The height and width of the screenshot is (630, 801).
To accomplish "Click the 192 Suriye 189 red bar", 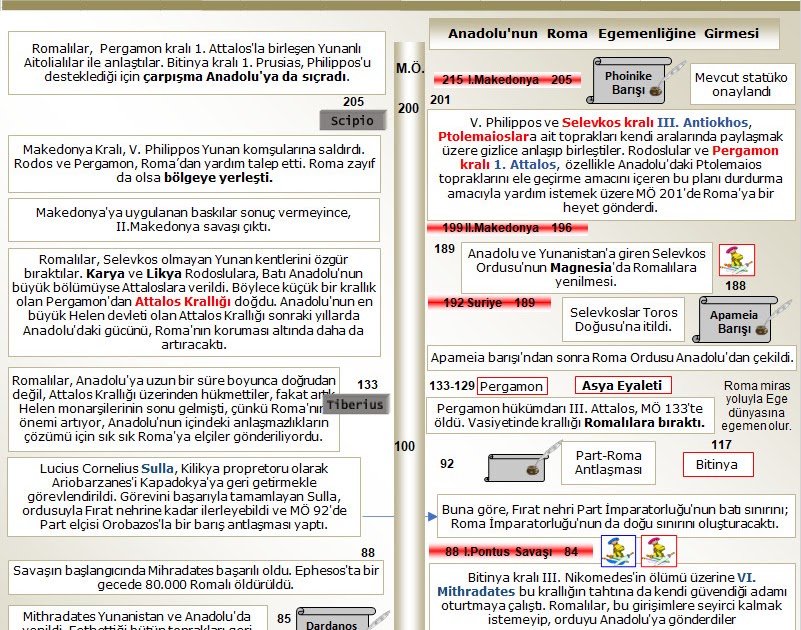I will click(x=489, y=303).
